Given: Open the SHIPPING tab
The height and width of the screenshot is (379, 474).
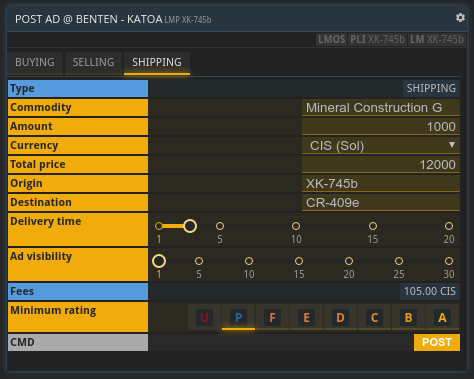Looking at the screenshot, I should tap(157, 62).
